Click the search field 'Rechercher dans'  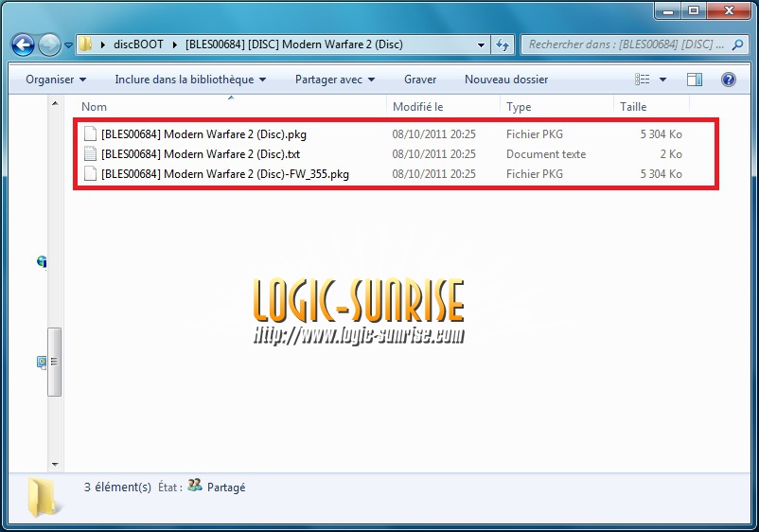625,44
